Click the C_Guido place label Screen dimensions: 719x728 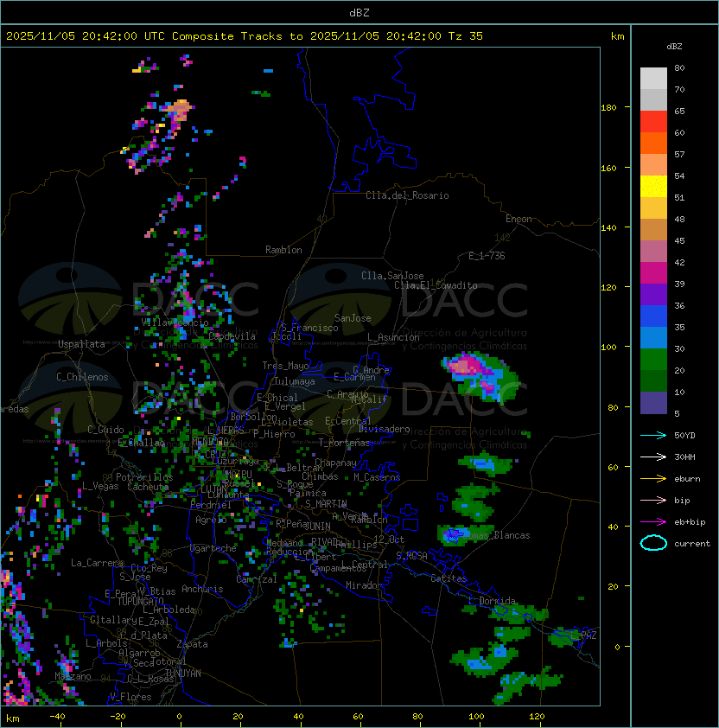pyautogui.click(x=105, y=430)
